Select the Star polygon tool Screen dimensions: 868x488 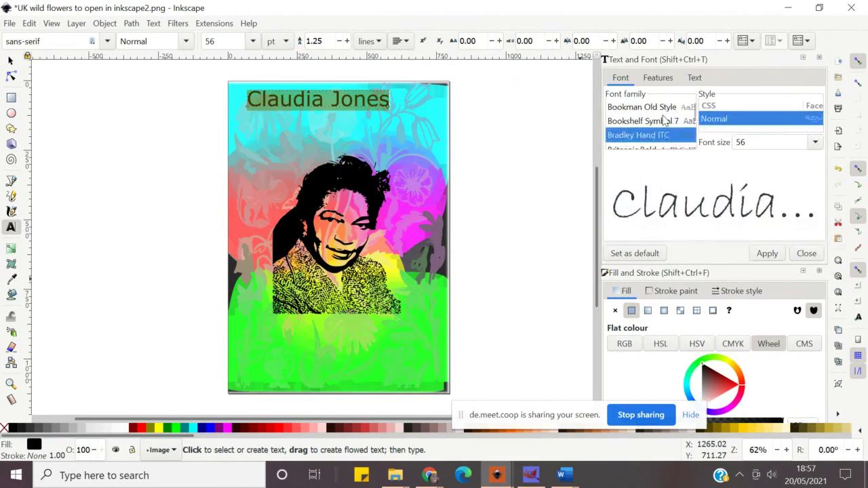[x=11, y=128]
